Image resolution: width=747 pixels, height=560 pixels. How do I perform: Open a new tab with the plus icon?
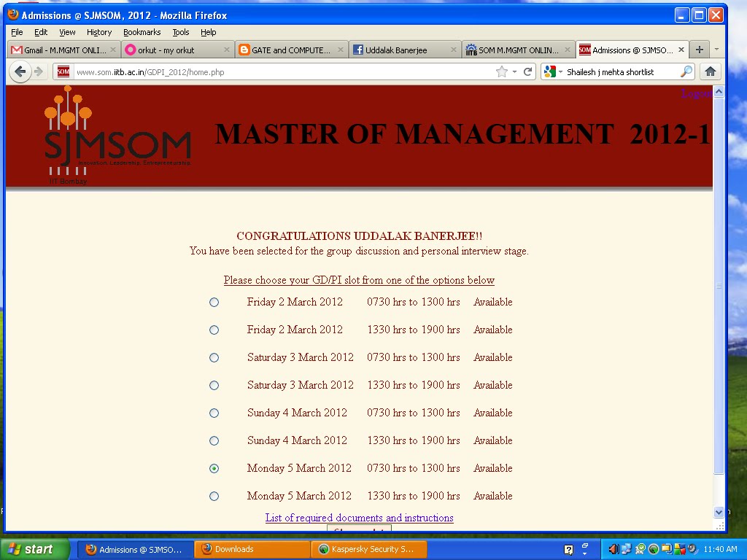tap(699, 50)
